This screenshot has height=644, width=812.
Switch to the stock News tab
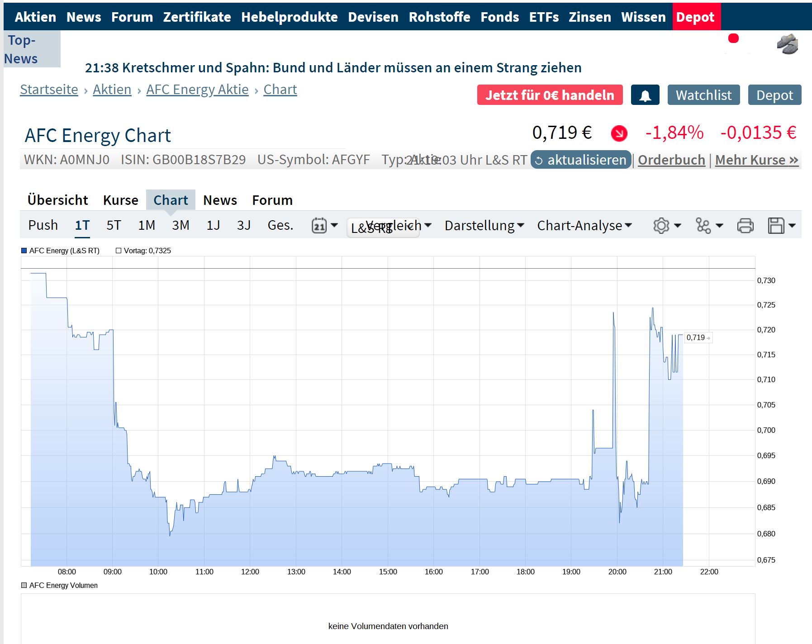[220, 200]
